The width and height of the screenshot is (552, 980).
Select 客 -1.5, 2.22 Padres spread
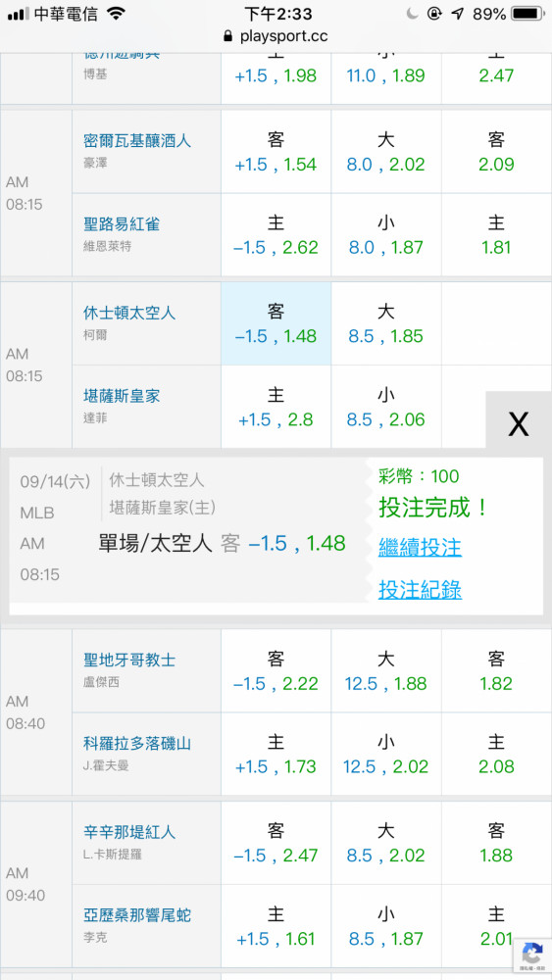[x=276, y=670]
